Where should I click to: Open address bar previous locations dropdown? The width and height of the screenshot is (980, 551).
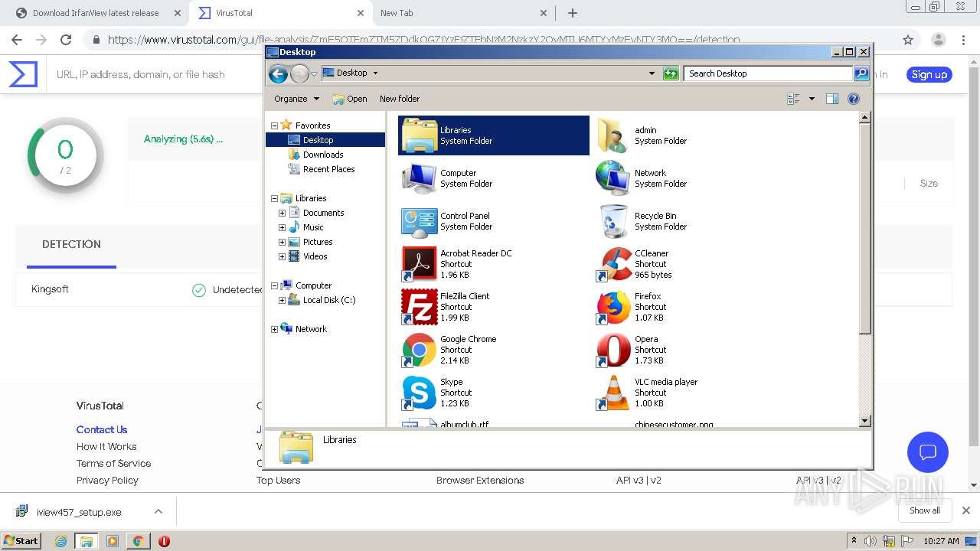click(x=652, y=73)
